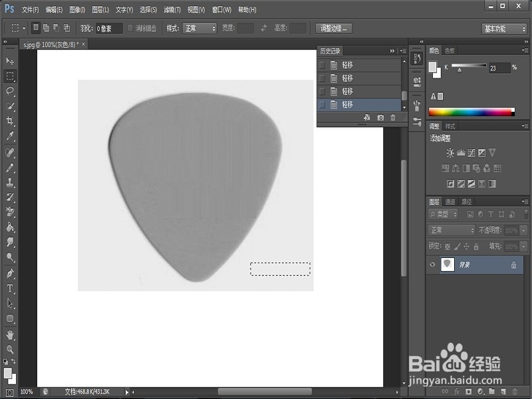Open the layer filter type dropdown
The width and height of the screenshot is (532, 399).
point(444,214)
